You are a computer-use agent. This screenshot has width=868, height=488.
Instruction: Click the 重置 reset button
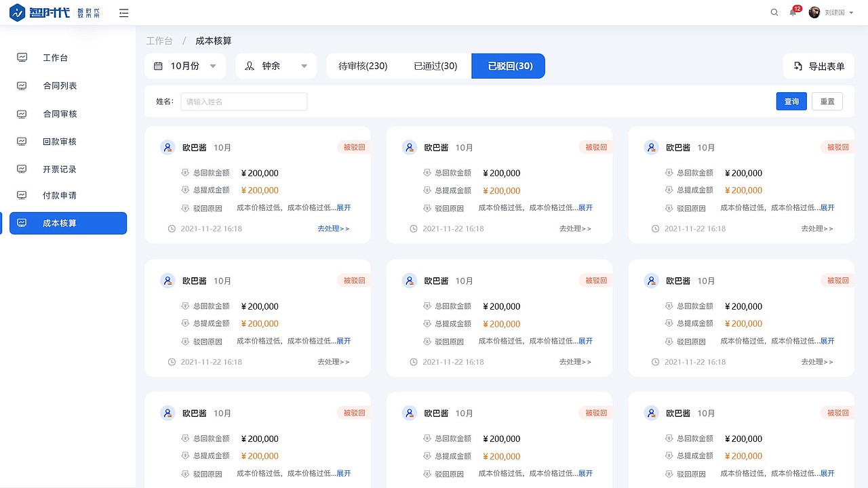pos(827,101)
